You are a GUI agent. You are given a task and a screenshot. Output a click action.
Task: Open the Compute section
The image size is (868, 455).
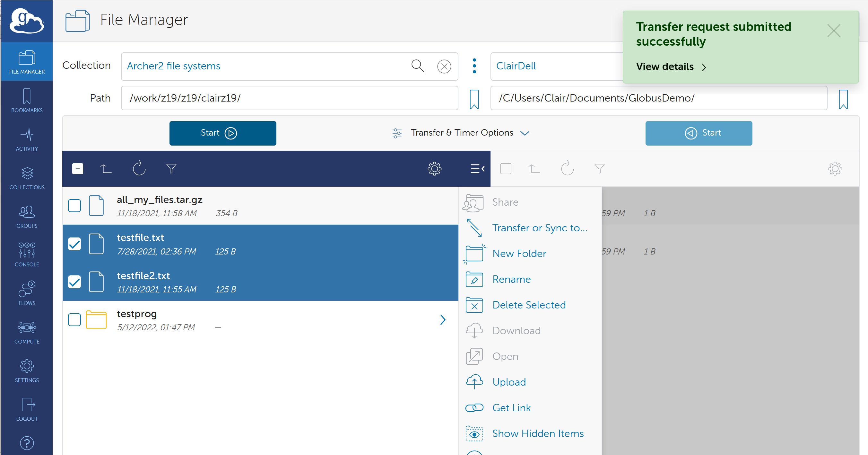point(27,332)
